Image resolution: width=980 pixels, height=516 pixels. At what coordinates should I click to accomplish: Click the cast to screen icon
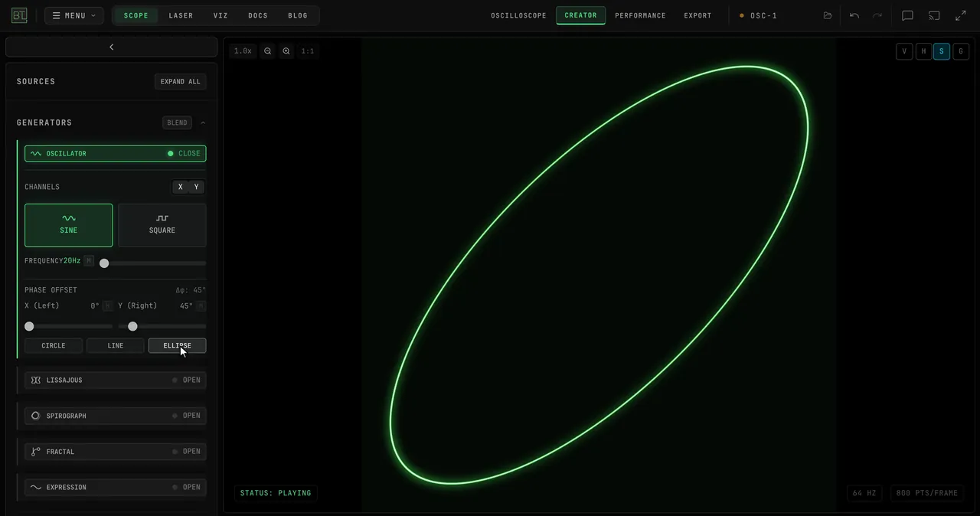(934, 15)
